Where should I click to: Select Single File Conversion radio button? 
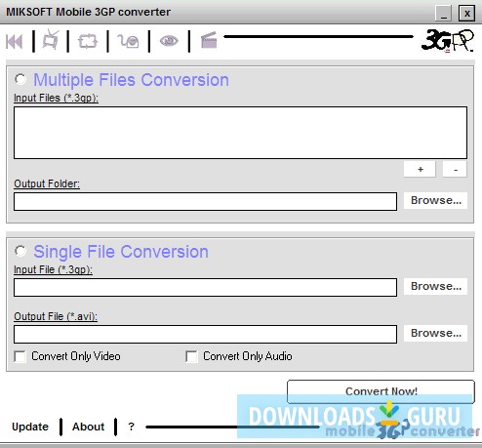[20, 251]
